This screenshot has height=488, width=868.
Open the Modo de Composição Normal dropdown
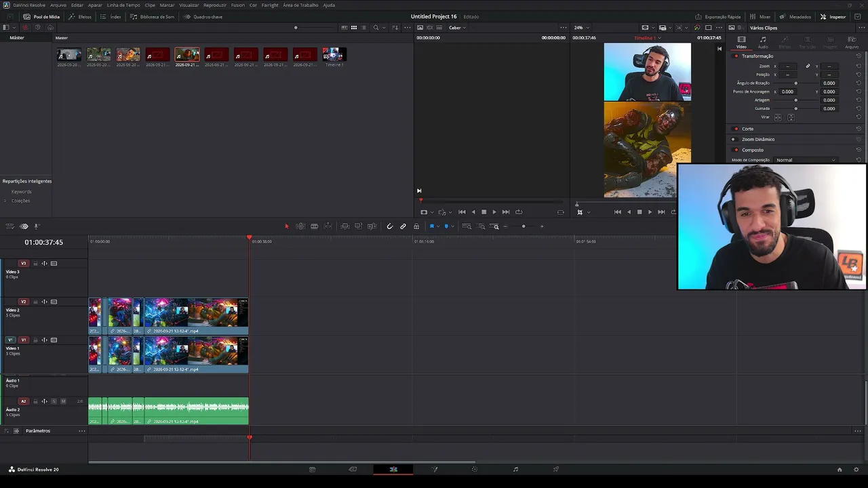pyautogui.click(x=806, y=160)
